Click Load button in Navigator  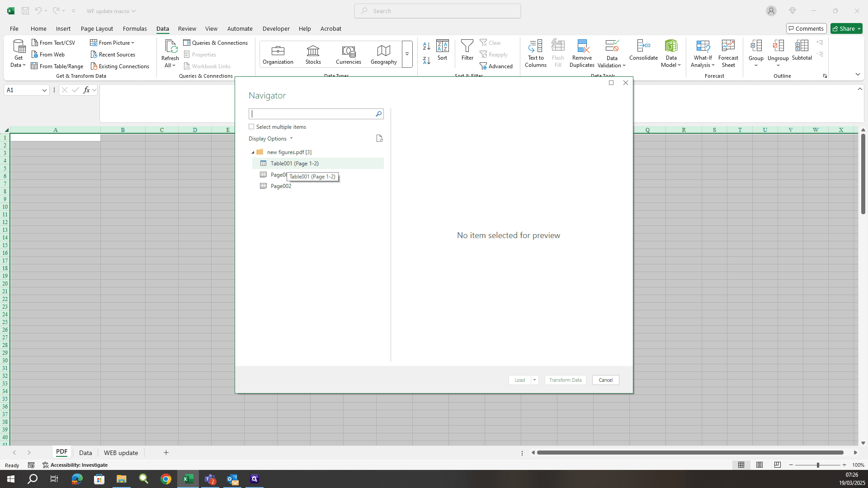click(x=519, y=380)
